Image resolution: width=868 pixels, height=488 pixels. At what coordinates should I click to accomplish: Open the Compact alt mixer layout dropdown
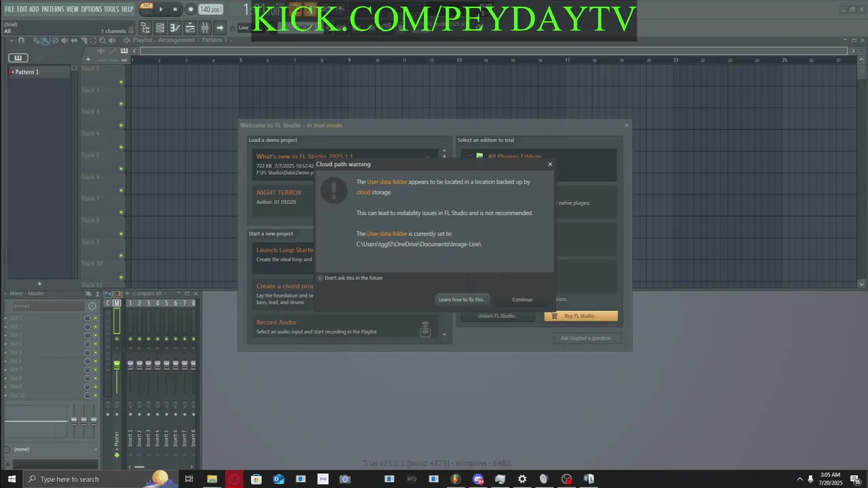click(x=151, y=293)
